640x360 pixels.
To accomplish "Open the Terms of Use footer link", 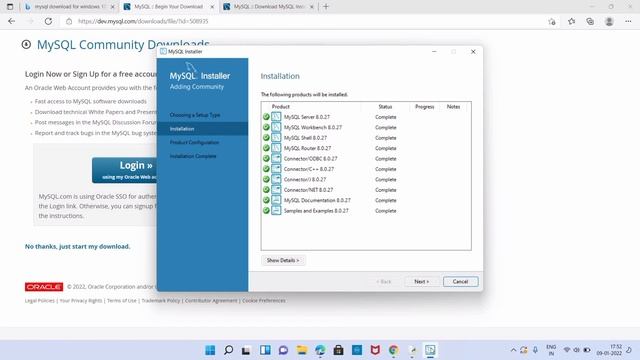I will tap(122, 300).
